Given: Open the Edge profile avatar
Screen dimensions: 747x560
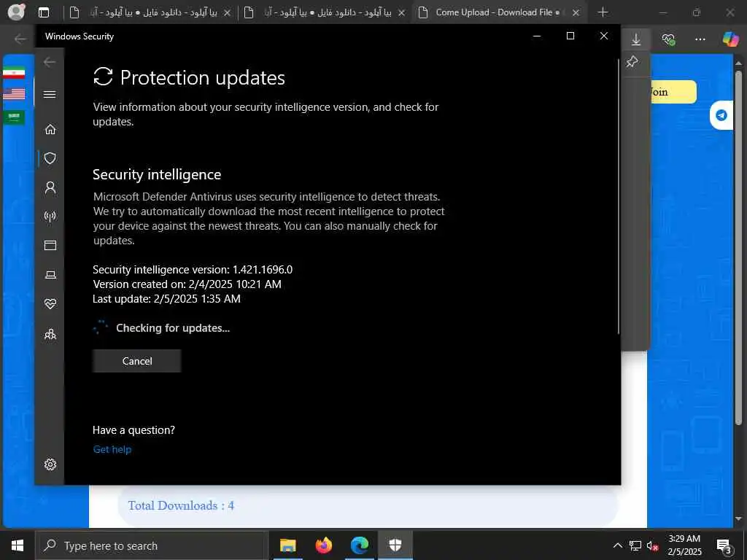Looking at the screenshot, I should click(x=16, y=12).
